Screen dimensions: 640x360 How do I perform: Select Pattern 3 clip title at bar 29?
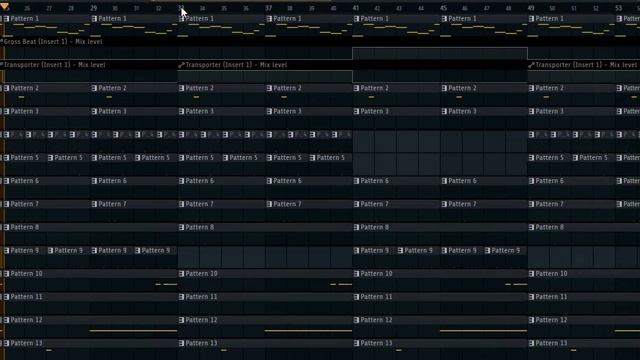click(x=113, y=111)
